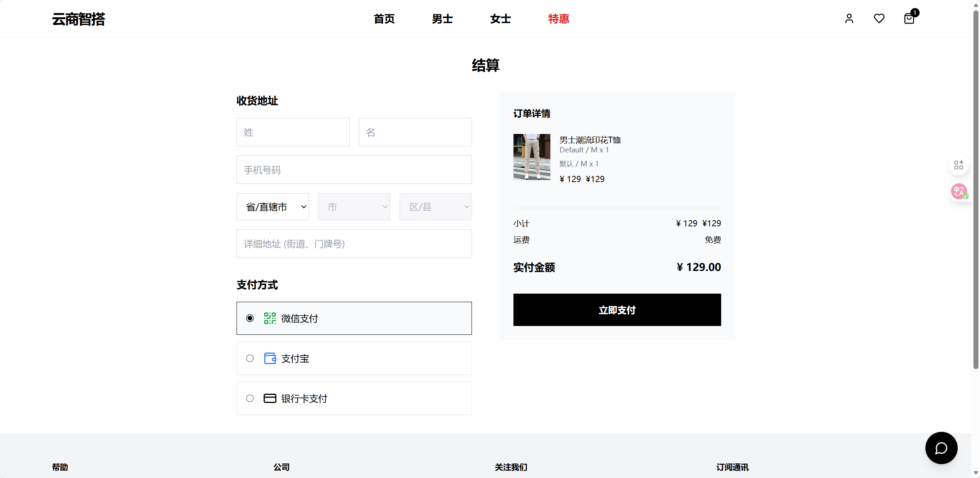Image resolution: width=980 pixels, height=478 pixels.
Task: Open the 省/直辖市 dropdown
Action: pos(273,207)
